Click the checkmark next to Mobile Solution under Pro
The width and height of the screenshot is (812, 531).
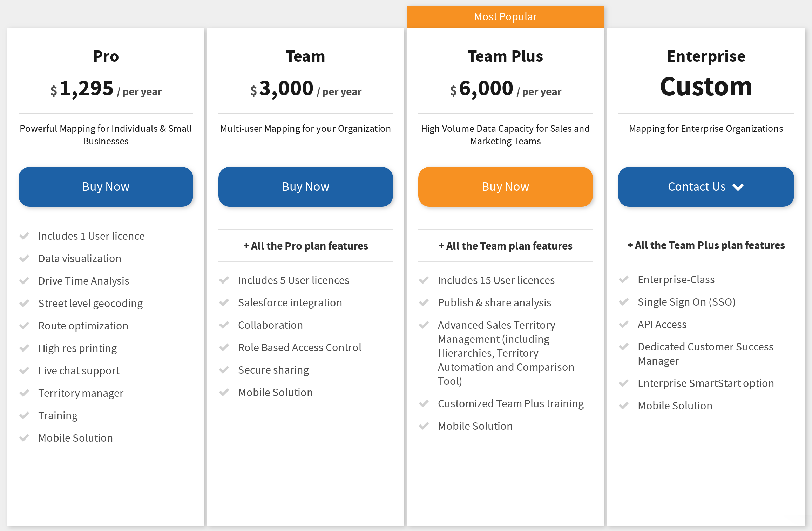pos(25,438)
